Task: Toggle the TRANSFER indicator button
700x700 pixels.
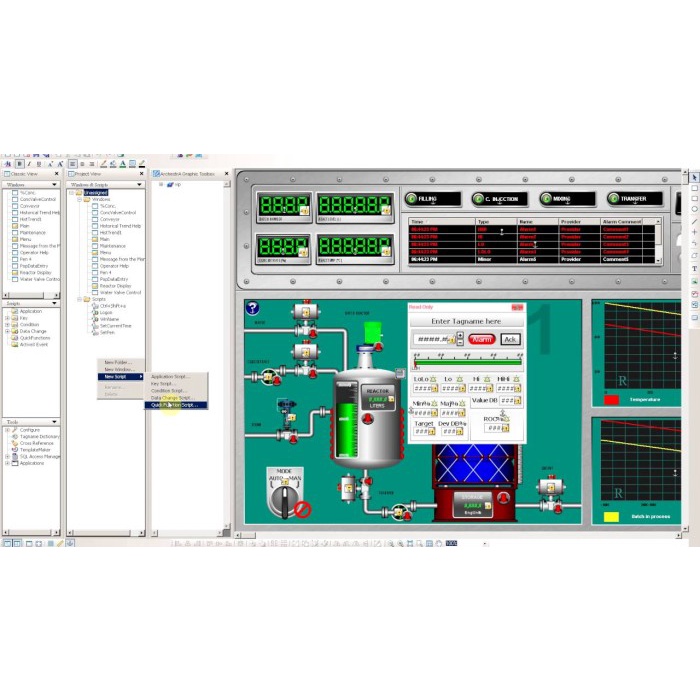Action: click(635, 199)
